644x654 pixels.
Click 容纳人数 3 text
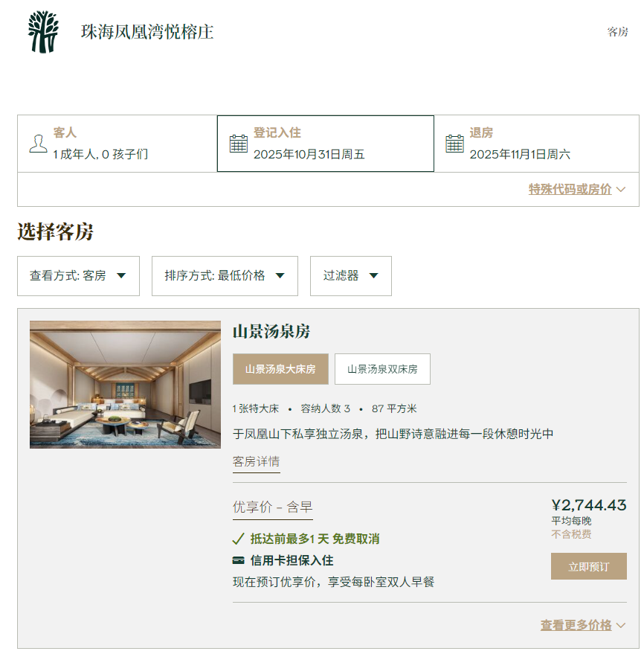point(325,408)
